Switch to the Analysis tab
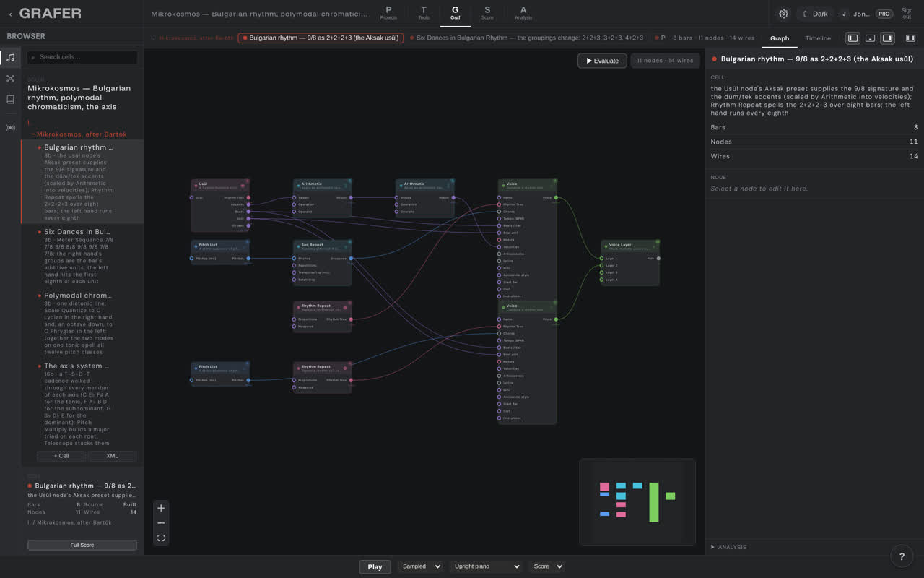924x578 pixels. (523, 13)
